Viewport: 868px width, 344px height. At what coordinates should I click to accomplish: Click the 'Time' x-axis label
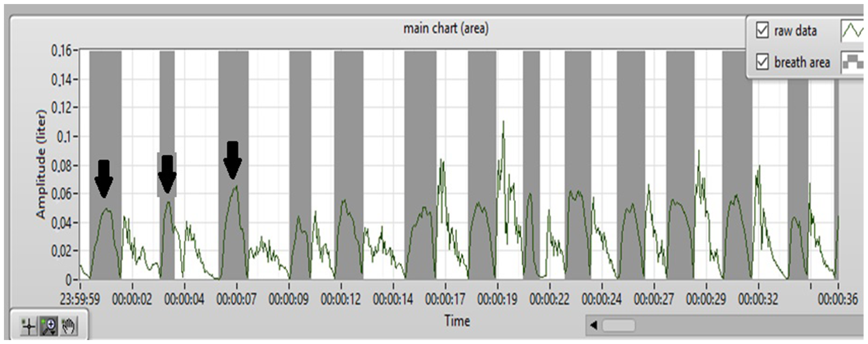click(x=457, y=321)
